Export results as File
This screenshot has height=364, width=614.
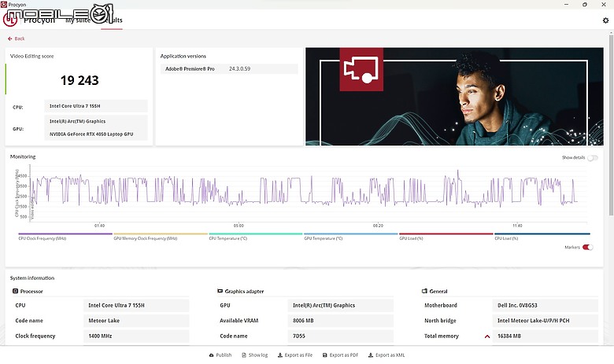[295, 355]
